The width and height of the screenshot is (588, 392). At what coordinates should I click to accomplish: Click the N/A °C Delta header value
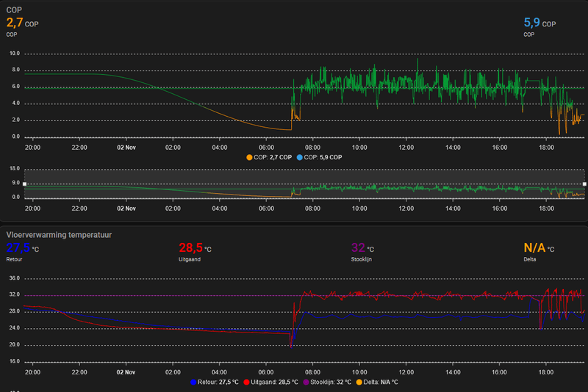coord(539,248)
